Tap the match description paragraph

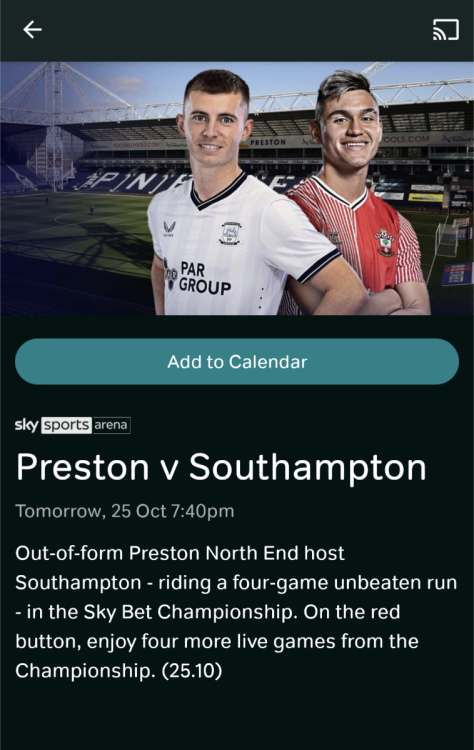pos(236,612)
